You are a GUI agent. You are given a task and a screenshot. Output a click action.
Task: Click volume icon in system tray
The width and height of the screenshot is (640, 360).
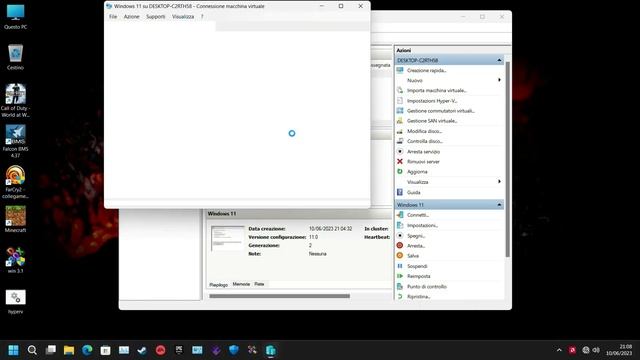pos(596,350)
